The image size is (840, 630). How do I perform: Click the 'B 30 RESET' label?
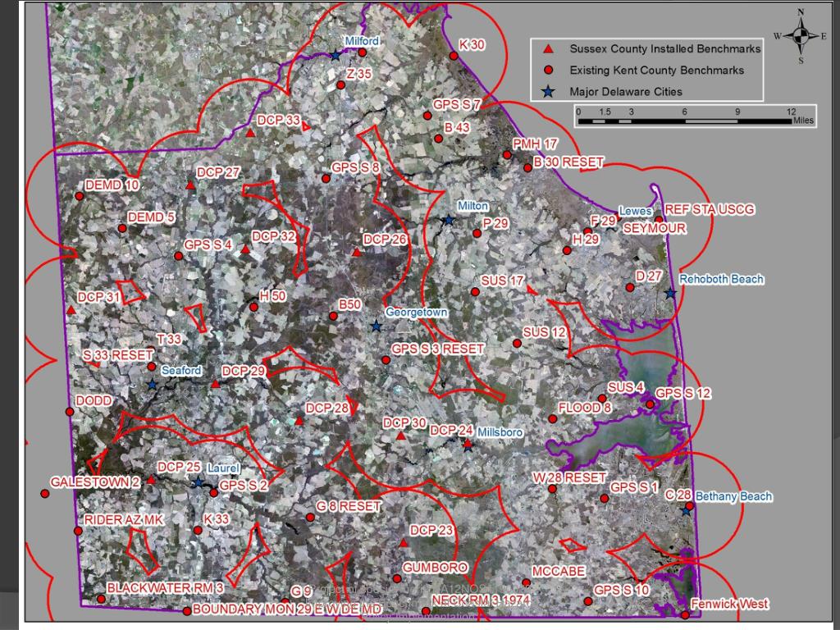pos(568,162)
